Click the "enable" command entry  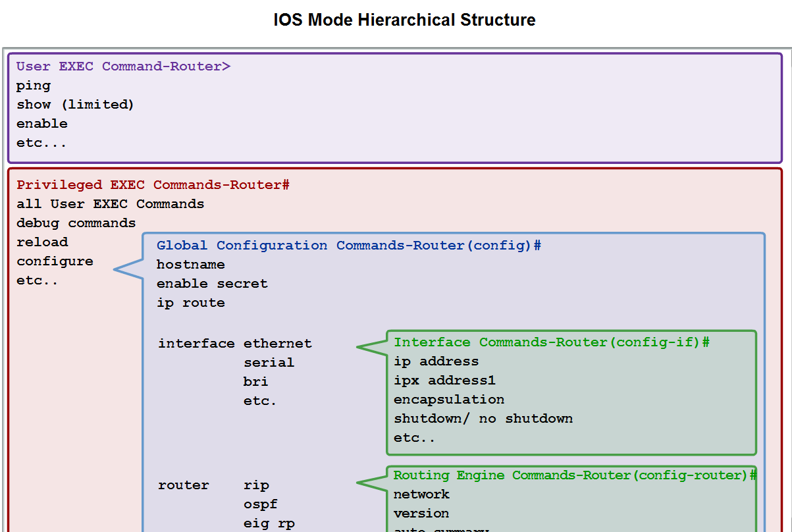41,123
